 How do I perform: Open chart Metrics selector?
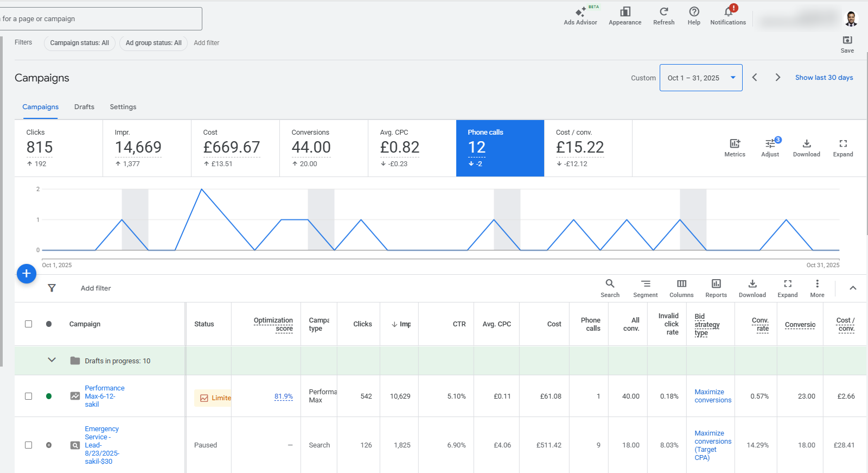point(735,148)
